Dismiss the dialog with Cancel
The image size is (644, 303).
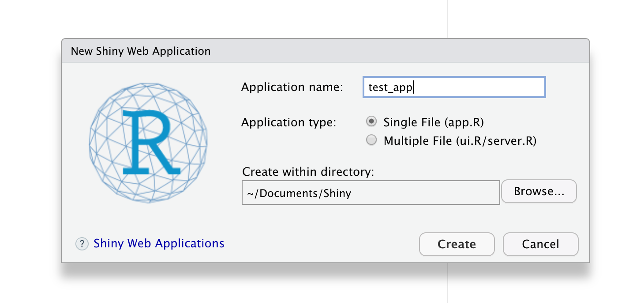pyautogui.click(x=540, y=244)
